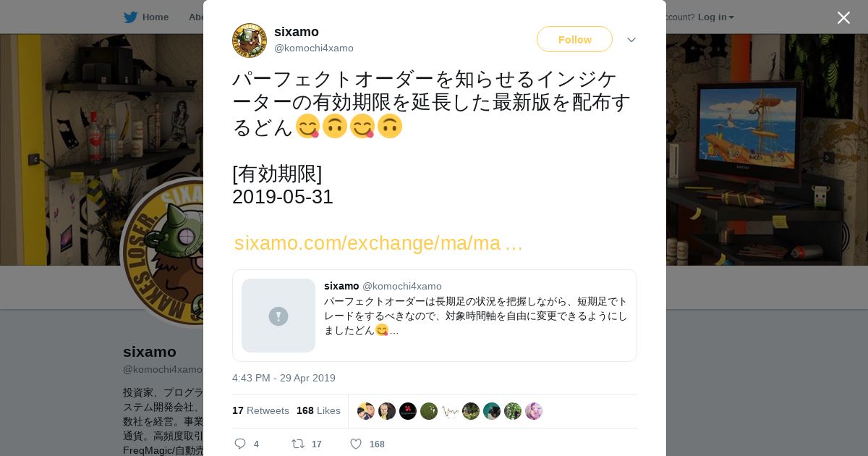Click the quoted tweet's placeholder thumbnail
Screen dimensions: 868x456
pos(278,316)
